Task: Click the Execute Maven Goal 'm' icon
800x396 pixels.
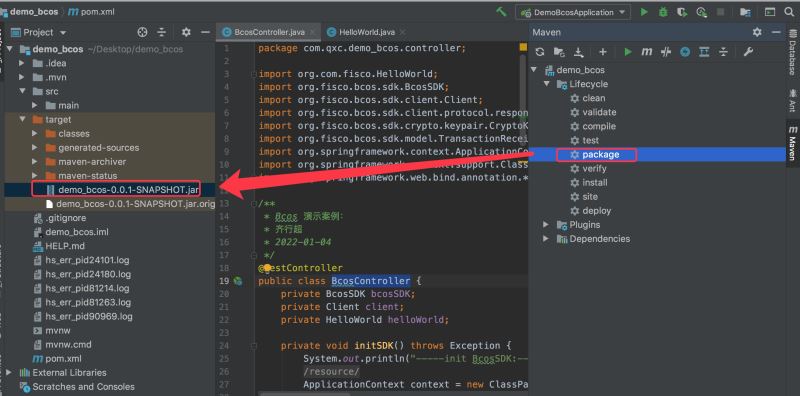Action: click(647, 52)
